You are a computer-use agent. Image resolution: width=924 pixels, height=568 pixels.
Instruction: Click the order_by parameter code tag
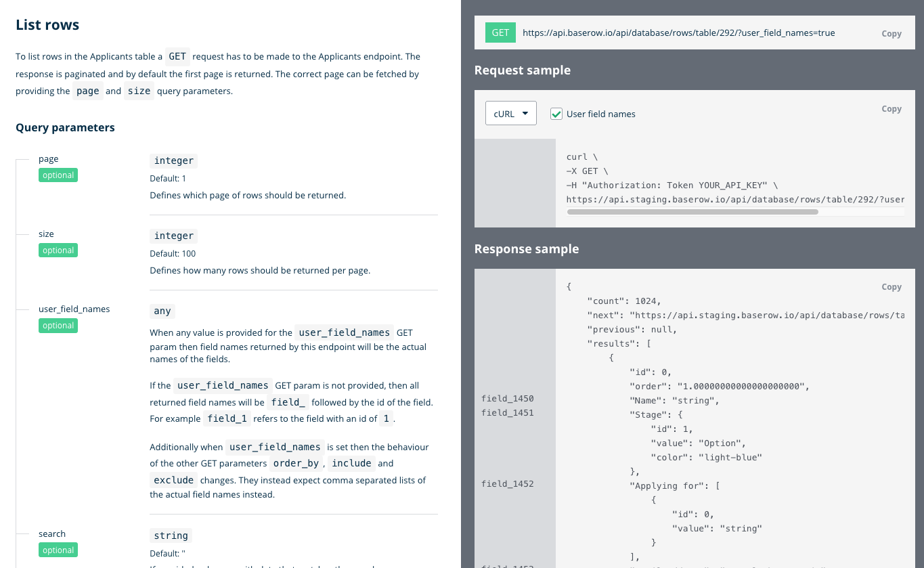tap(295, 464)
